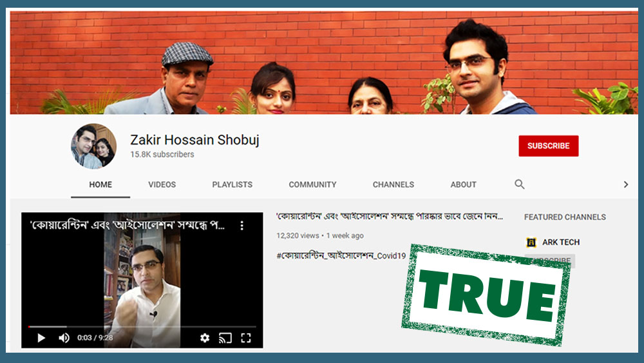Screen dimensions: 644x363
Task: Open the Covid19 hashtag link
Action: click(341, 256)
